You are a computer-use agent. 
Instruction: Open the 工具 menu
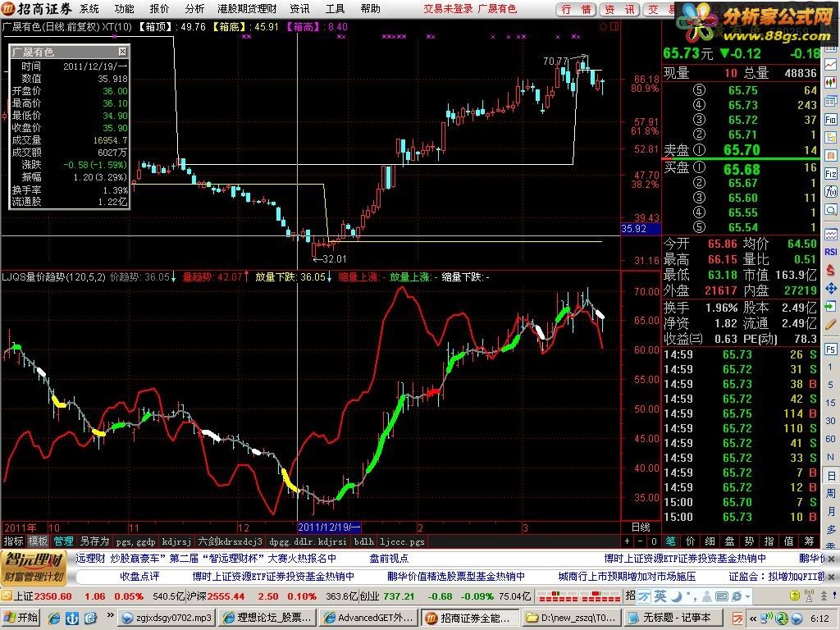(335, 8)
